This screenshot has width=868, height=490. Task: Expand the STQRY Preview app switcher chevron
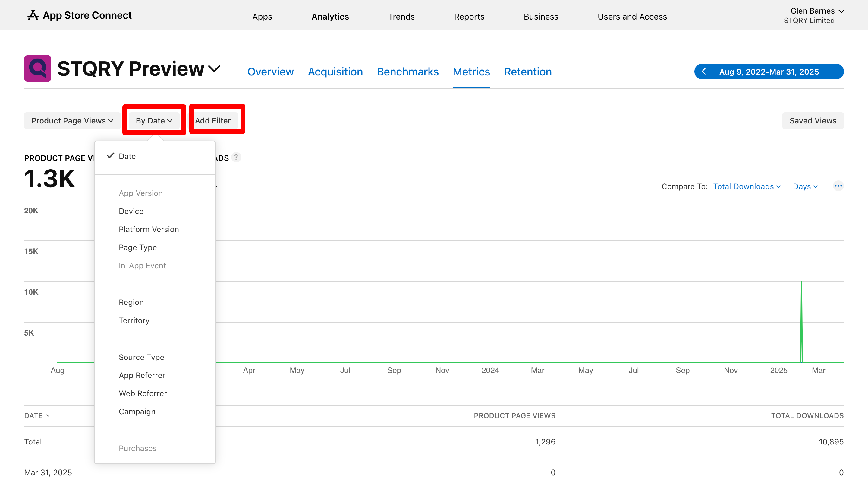[x=214, y=69]
